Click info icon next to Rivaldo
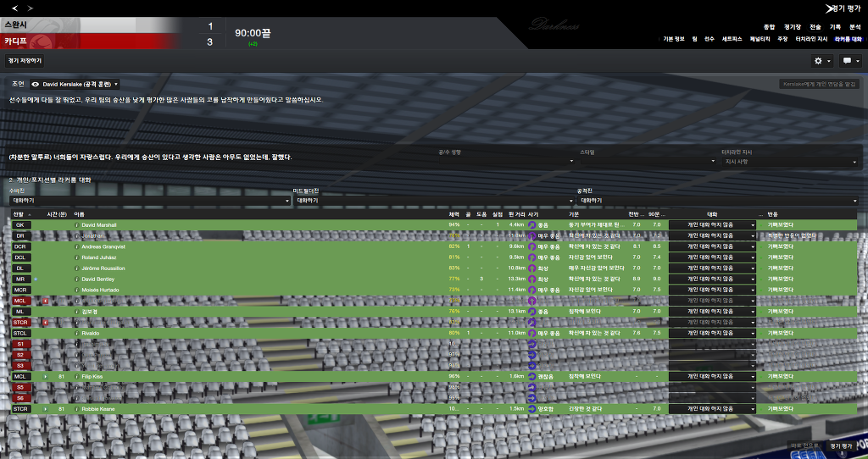The height and width of the screenshot is (459, 868). click(x=76, y=333)
